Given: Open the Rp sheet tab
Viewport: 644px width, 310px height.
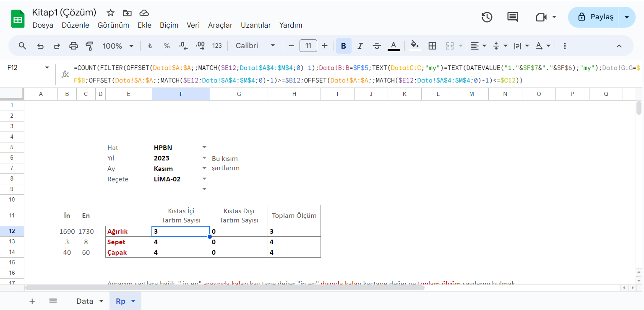Looking at the screenshot, I should (x=125, y=301).
